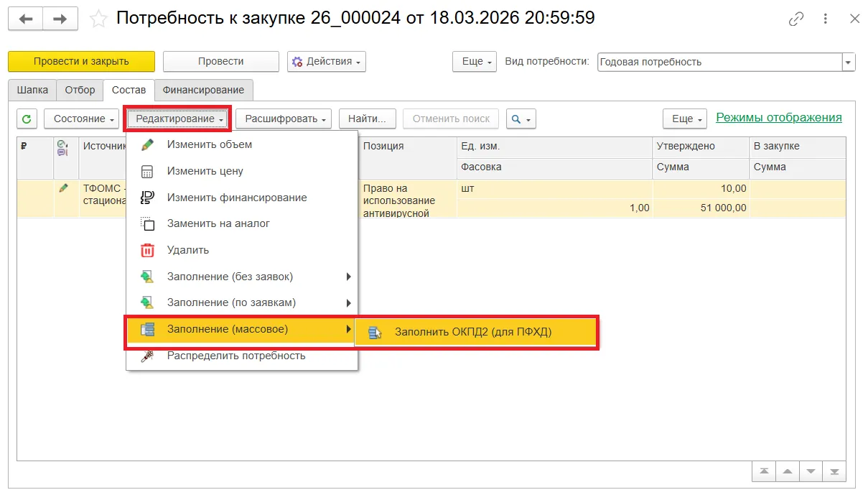Jump to the last row with scroll-bottom arrow
The image size is (868, 495).
pos(834,471)
